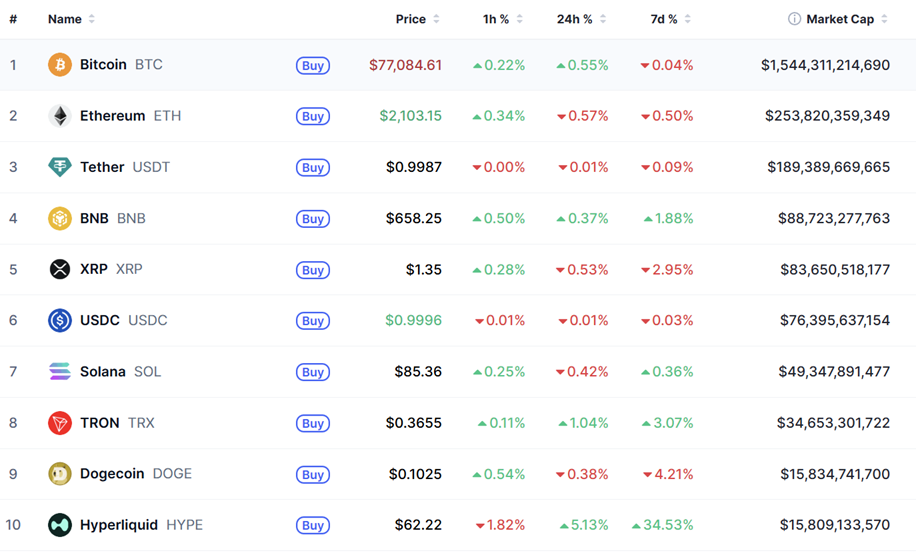The width and height of the screenshot is (916, 555).
Task: Click the Buy button for USDC
Action: [x=313, y=321]
